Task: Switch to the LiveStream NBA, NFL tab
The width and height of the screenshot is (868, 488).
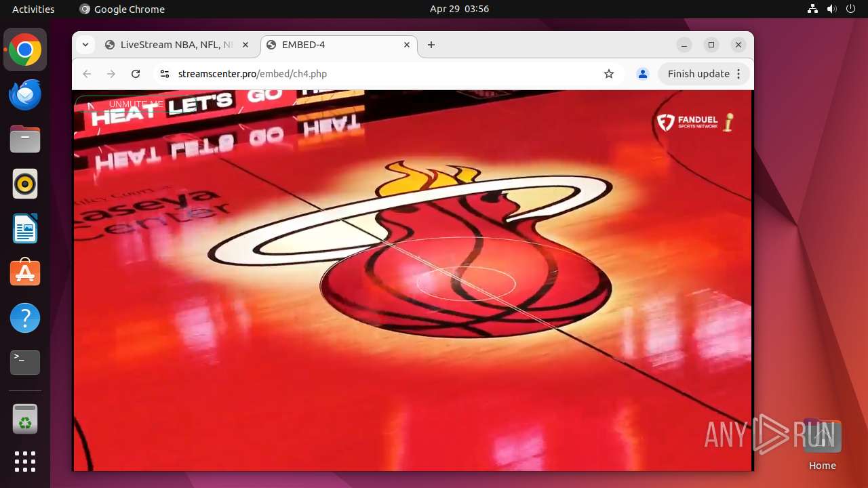Action: pyautogui.click(x=176, y=45)
